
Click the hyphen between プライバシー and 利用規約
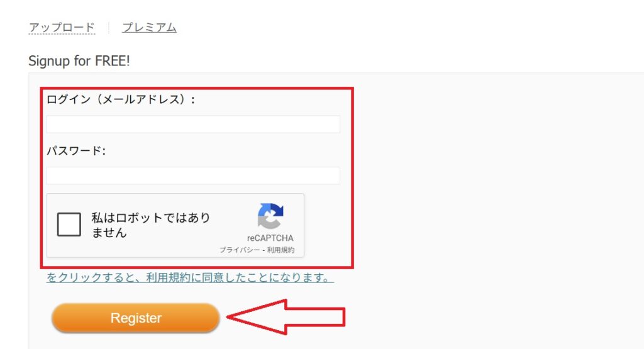(x=264, y=250)
